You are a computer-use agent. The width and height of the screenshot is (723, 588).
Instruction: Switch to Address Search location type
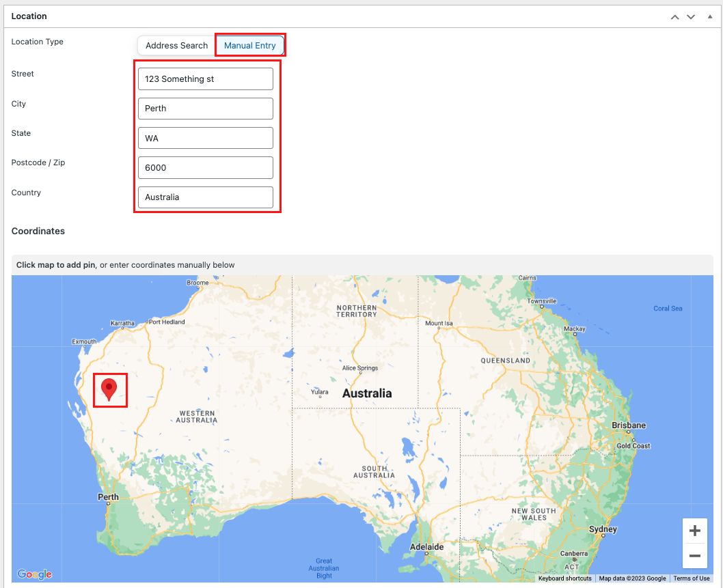point(176,46)
